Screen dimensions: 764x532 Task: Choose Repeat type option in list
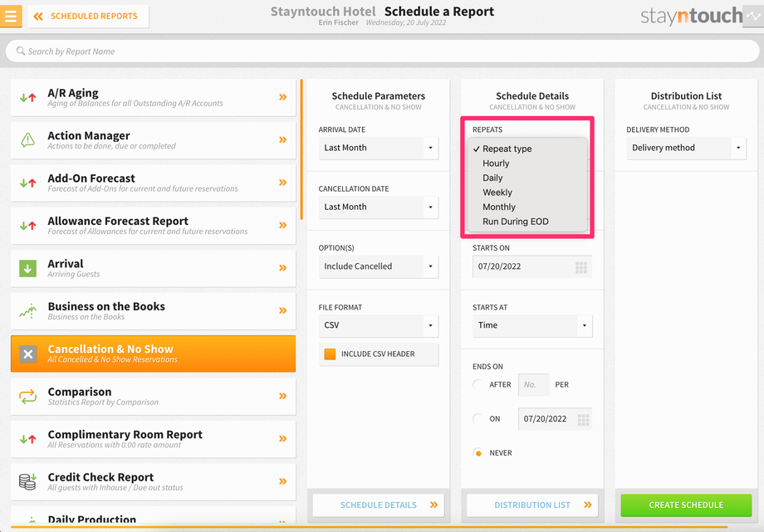click(527, 149)
